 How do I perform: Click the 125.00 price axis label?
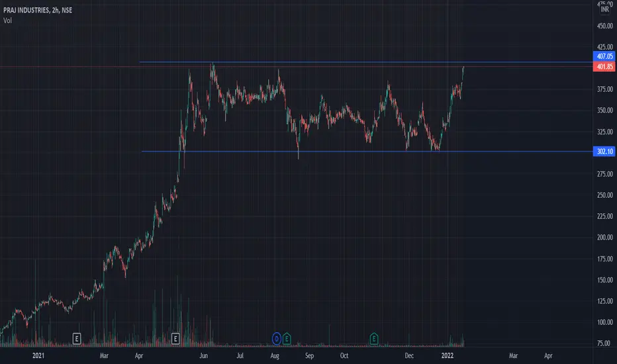[605, 301]
